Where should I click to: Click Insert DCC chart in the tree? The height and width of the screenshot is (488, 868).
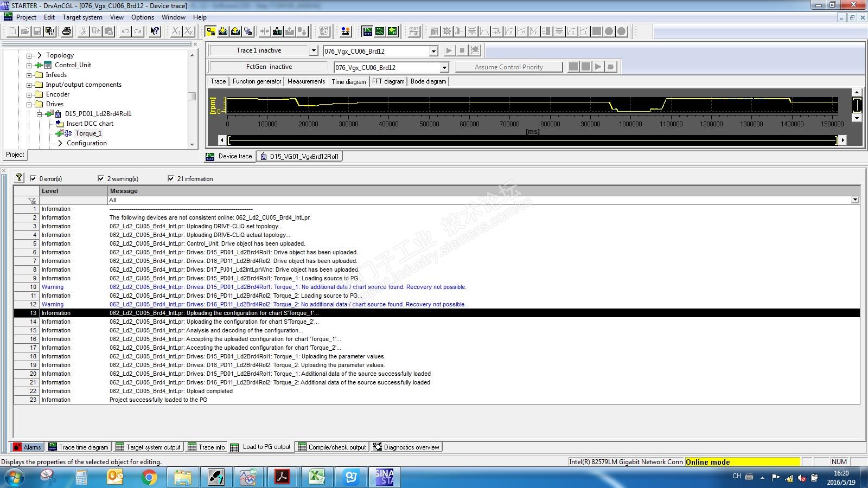pos(90,124)
